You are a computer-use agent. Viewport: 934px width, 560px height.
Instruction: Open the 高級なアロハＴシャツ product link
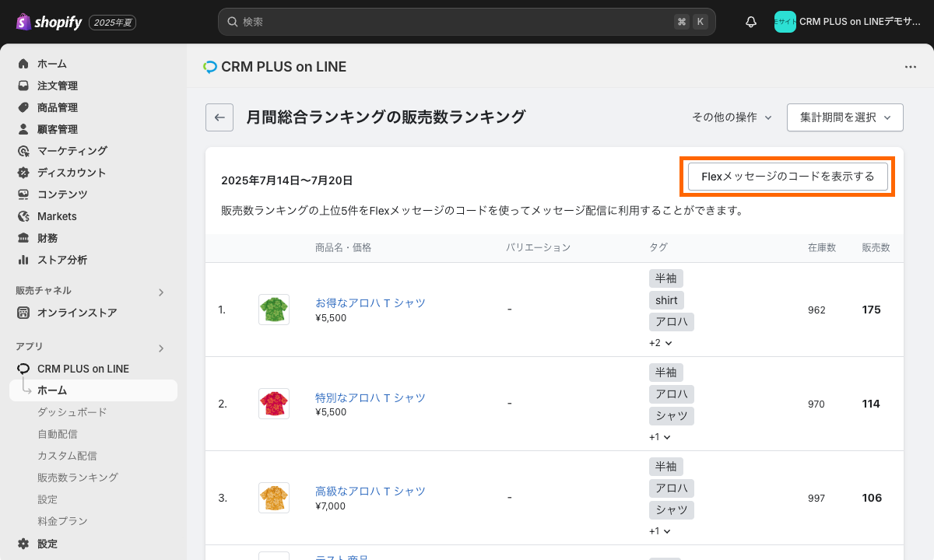[370, 492]
